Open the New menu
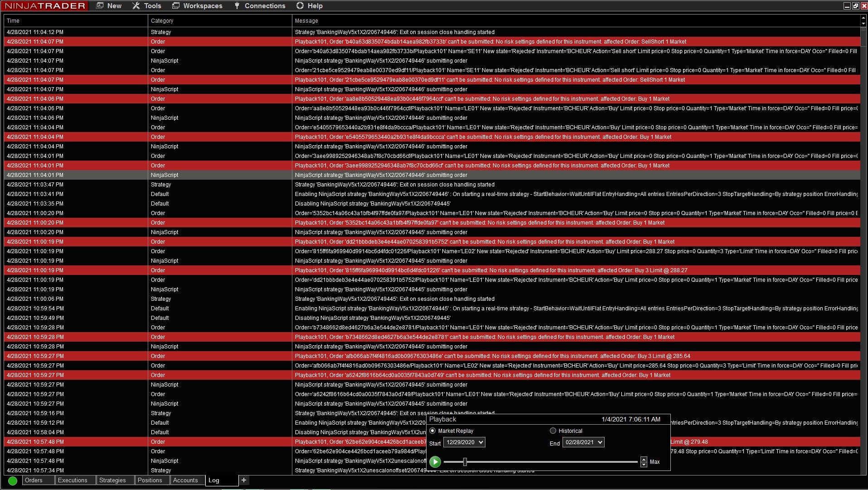This screenshot has width=868, height=490. tap(109, 6)
